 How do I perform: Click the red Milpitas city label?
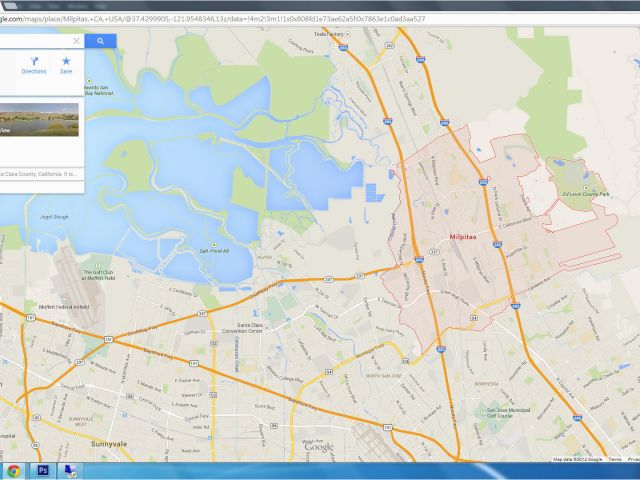(462, 237)
